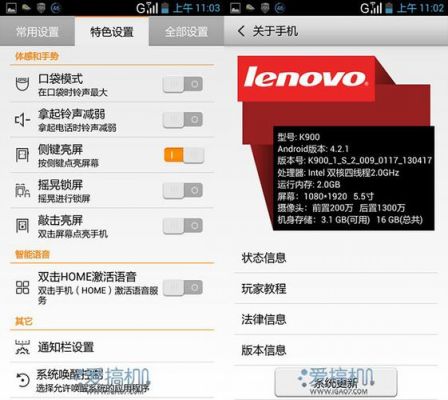
Task: Click the 体感和手势 section header
Action: tap(37, 56)
